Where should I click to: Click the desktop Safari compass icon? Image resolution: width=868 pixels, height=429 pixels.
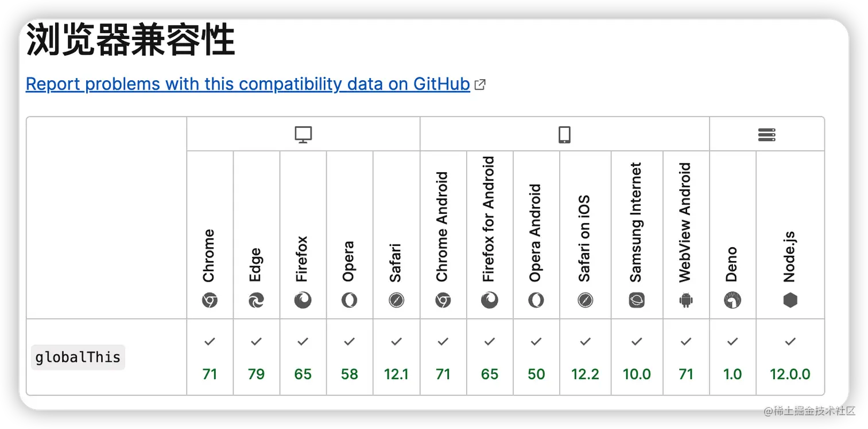pyautogui.click(x=396, y=300)
